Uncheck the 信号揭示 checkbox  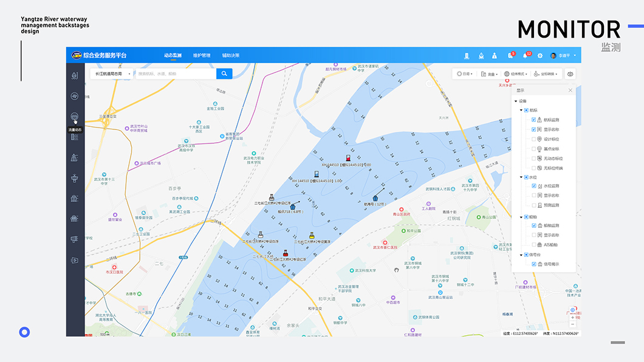coord(534,264)
